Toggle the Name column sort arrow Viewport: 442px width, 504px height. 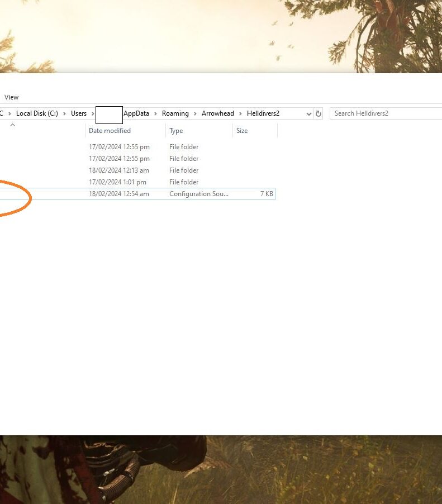(12, 125)
